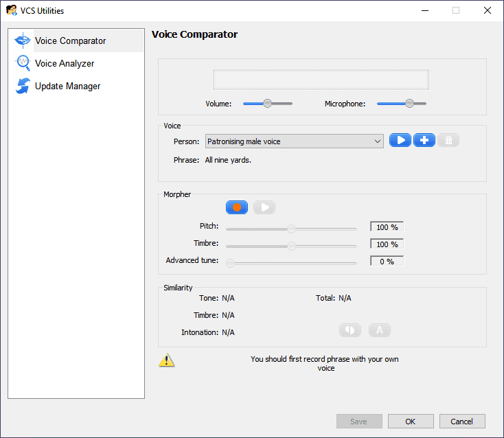Switch to Voice Analyzer section

coord(65,63)
